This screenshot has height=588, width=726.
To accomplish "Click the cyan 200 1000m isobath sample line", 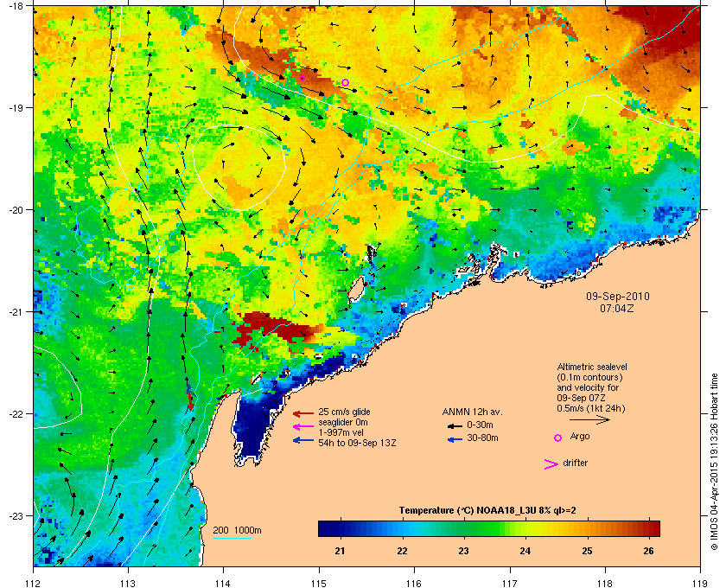I will 232,538.
